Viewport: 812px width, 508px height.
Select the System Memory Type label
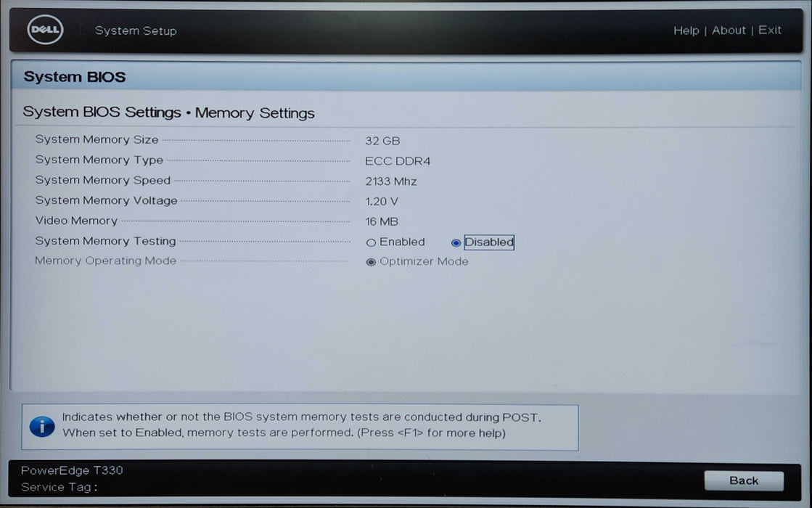(x=99, y=160)
